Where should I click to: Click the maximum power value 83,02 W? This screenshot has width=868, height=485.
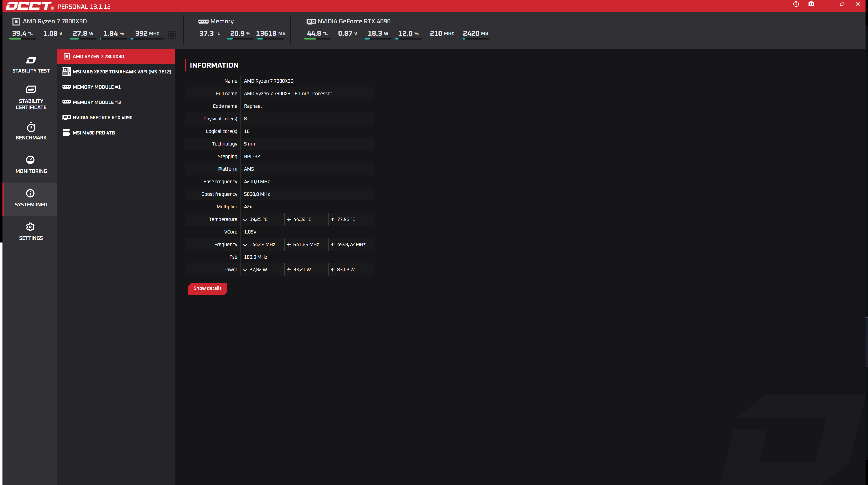click(x=346, y=270)
